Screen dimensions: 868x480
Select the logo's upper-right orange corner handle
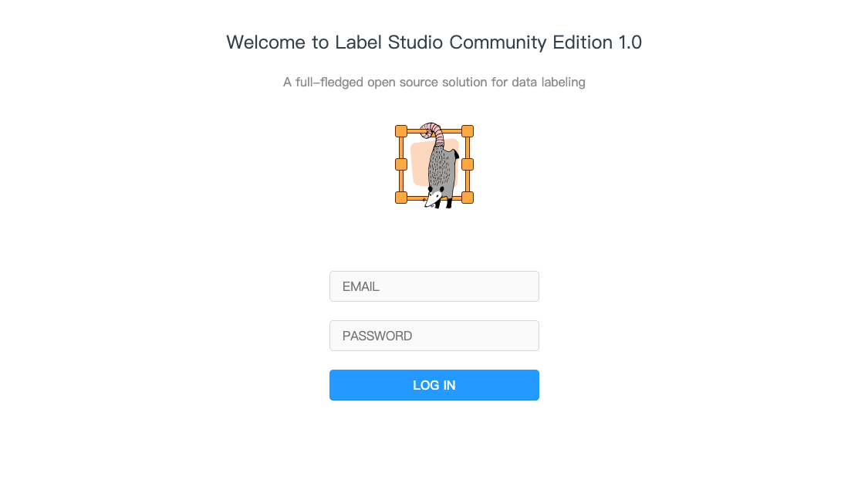(x=468, y=131)
